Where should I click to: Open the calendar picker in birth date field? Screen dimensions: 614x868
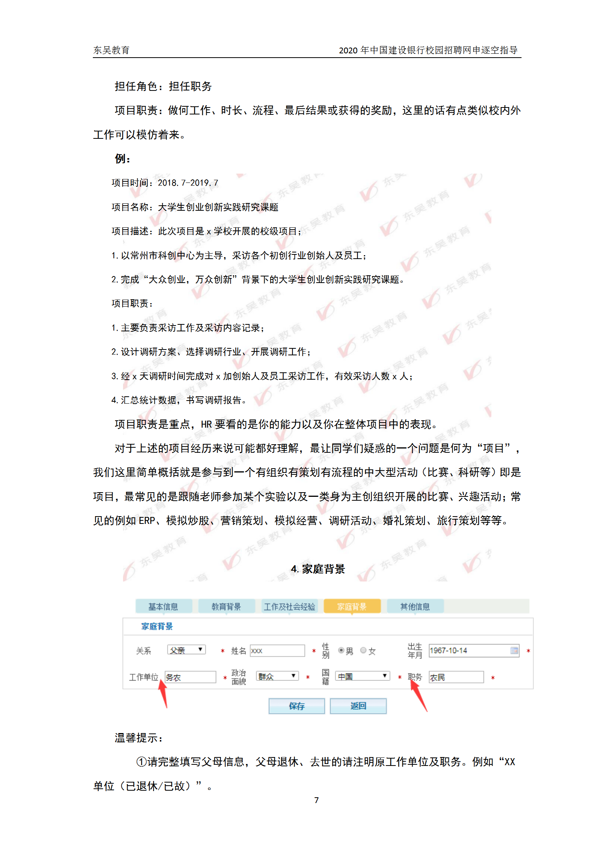(x=514, y=650)
